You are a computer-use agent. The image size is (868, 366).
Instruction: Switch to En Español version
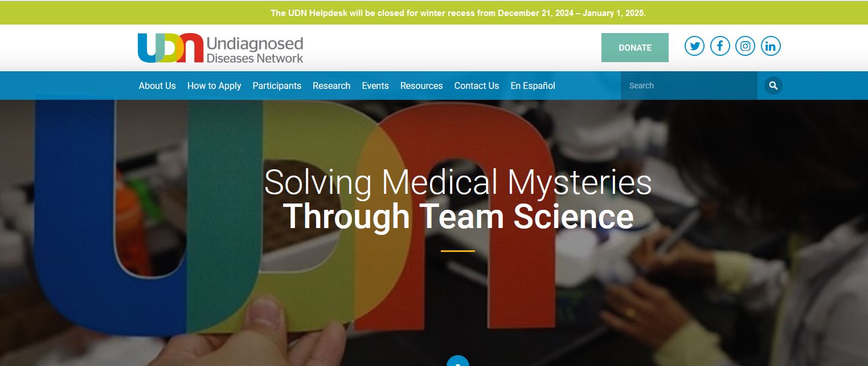click(533, 86)
